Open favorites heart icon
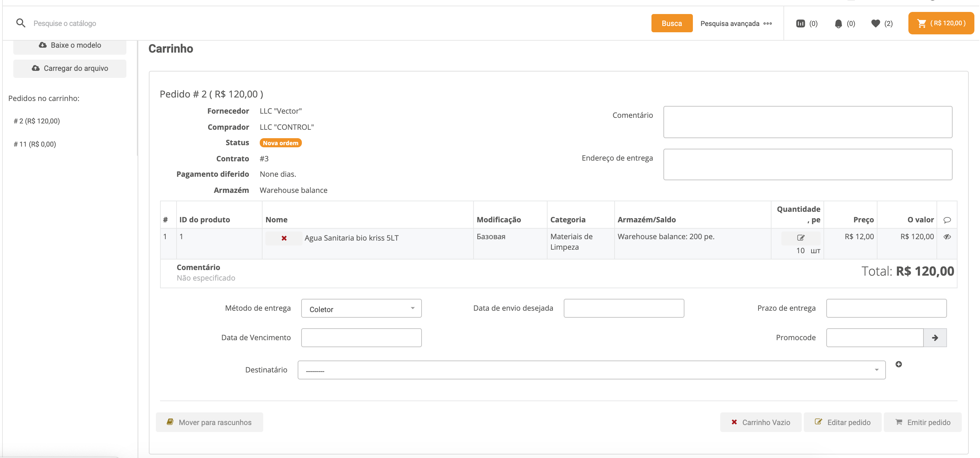This screenshot has height=458, width=980. point(875,23)
